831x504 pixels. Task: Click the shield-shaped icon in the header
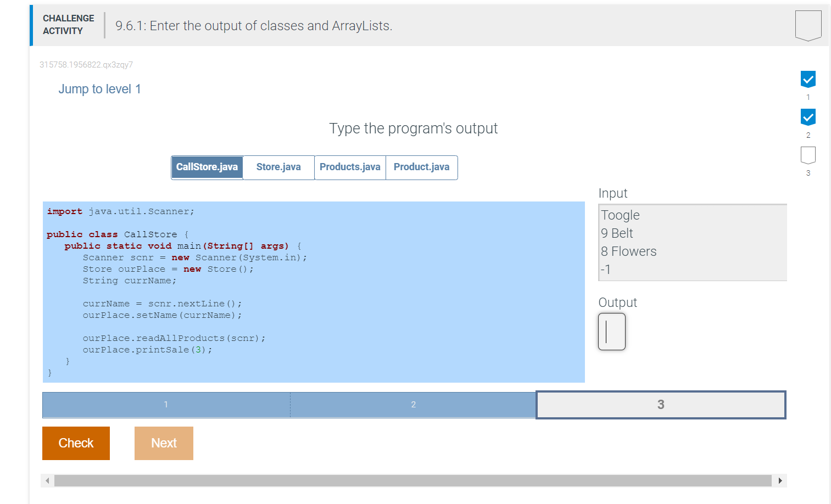(x=808, y=24)
